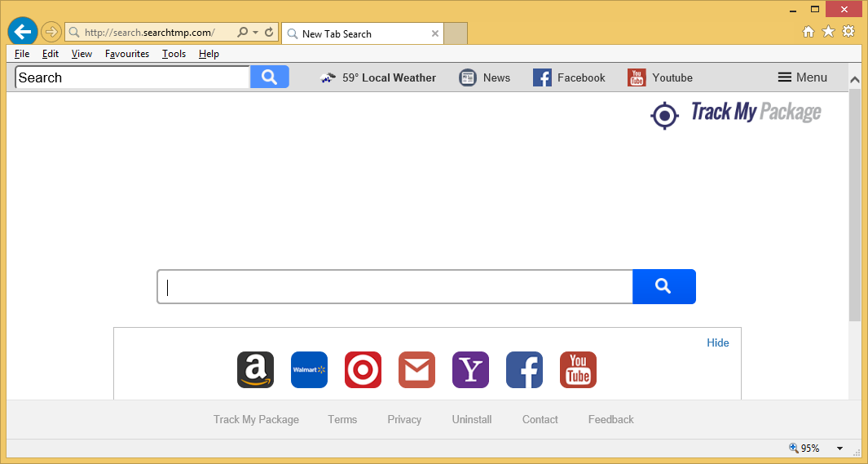Click the vertical scrollbar thumb

pyautogui.click(x=855, y=204)
